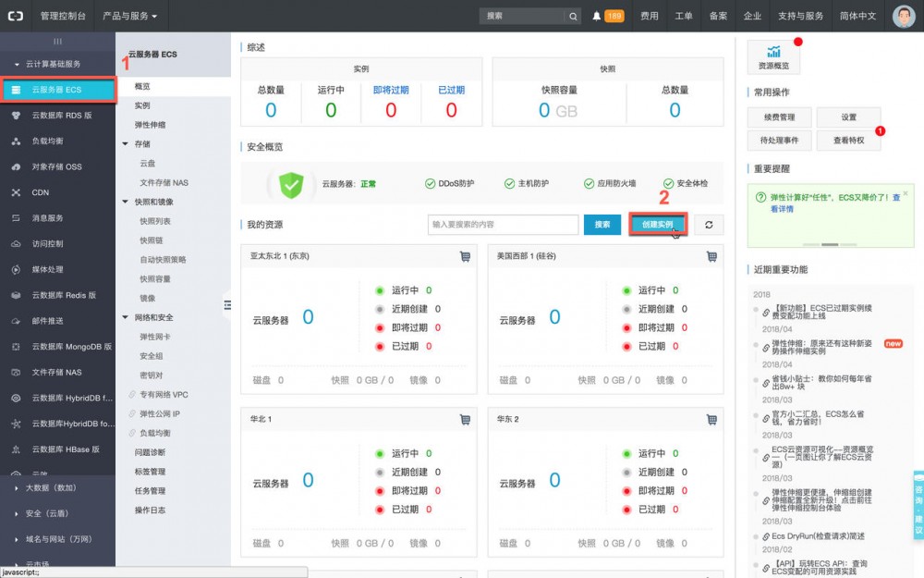Open the 工单 top menu
The height and width of the screenshot is (578, 924).
(x=684, y=16)
